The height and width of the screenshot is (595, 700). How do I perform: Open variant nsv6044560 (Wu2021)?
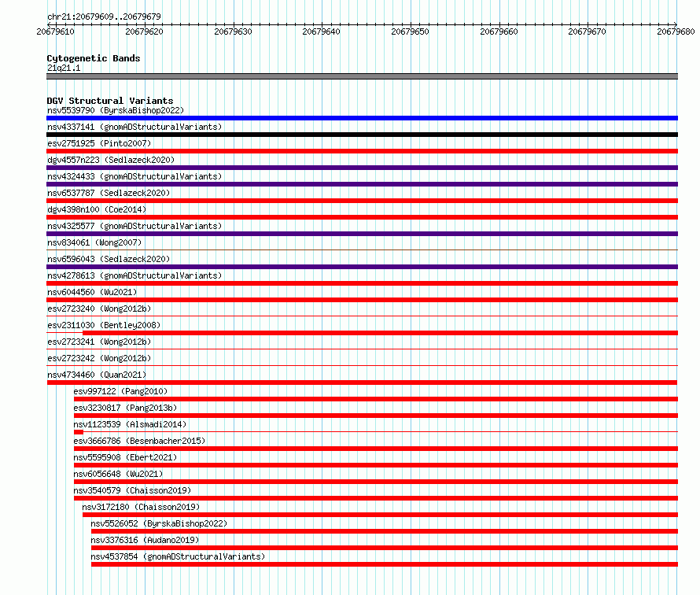coord(92,292)
